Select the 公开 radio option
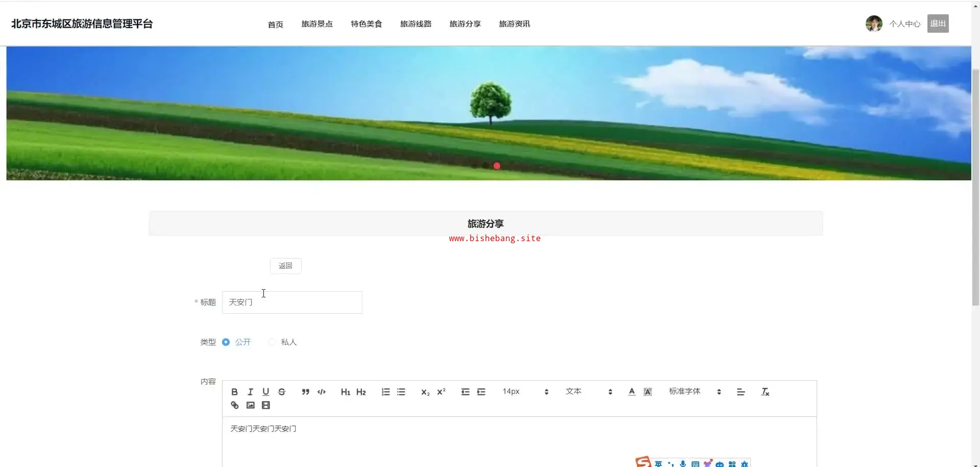Image resolution: width=980 pixels, height=467 pixels. click(237, 342)
